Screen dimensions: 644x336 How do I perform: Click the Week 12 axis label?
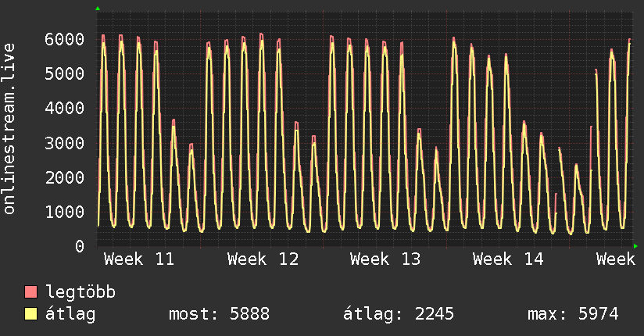pos(263,259)
